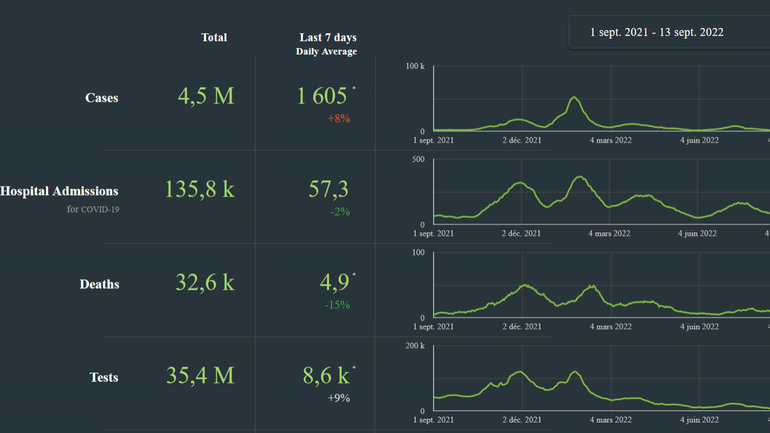
Task: Click the 4,5 M total cases value
Action: pos(205,96)
